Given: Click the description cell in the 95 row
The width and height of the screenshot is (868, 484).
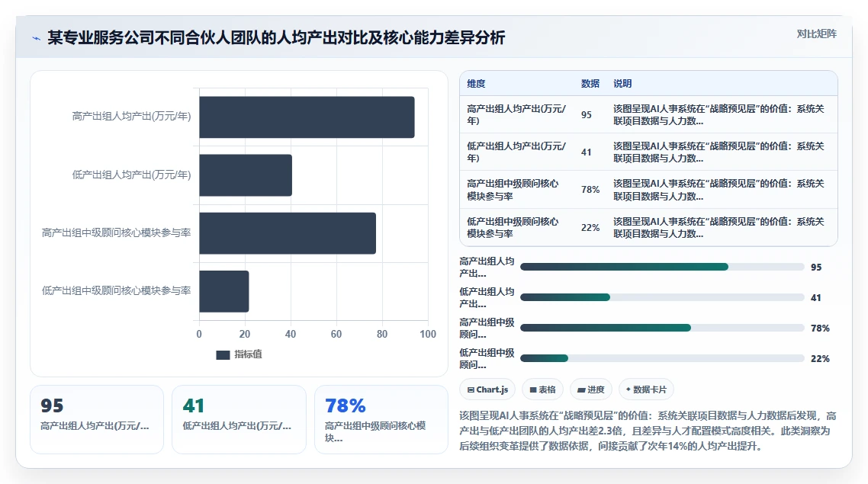Looking at the screenshot, I should tap(719, 114).
